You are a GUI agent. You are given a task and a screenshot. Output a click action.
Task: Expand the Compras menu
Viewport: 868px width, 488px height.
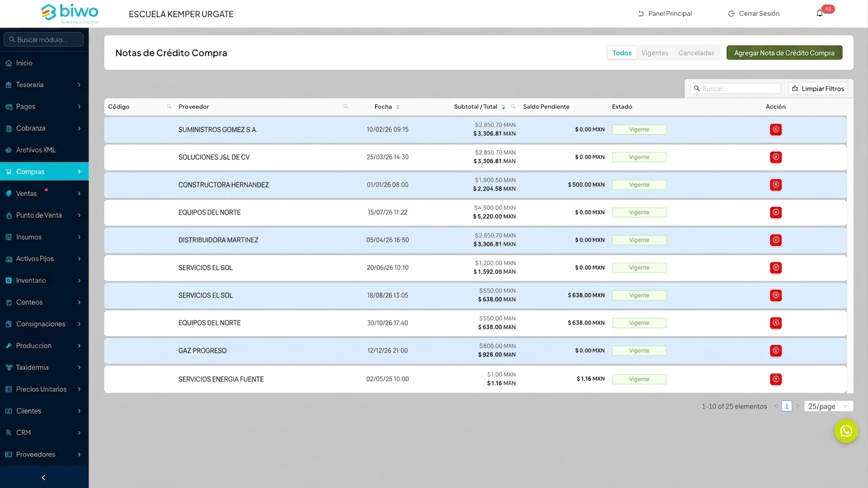(x=45, y=172)
